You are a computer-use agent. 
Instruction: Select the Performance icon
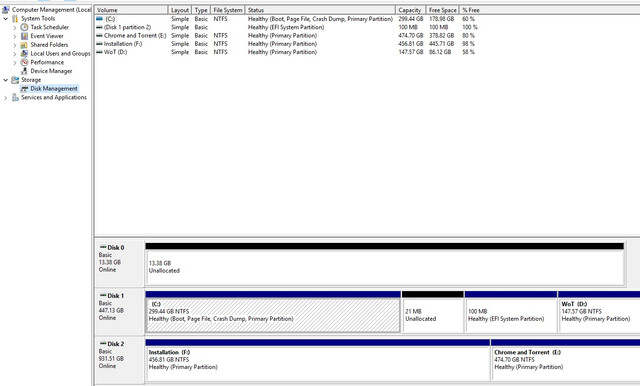point(24,62)
